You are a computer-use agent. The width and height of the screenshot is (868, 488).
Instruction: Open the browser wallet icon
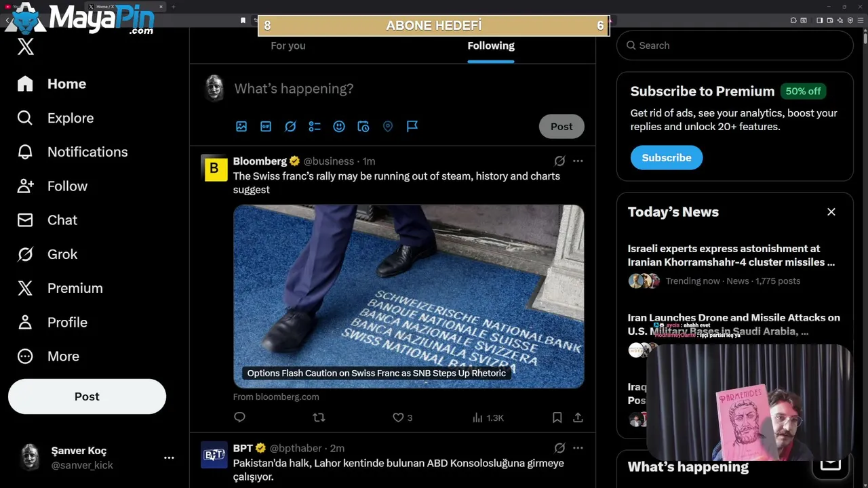[829, 20]
